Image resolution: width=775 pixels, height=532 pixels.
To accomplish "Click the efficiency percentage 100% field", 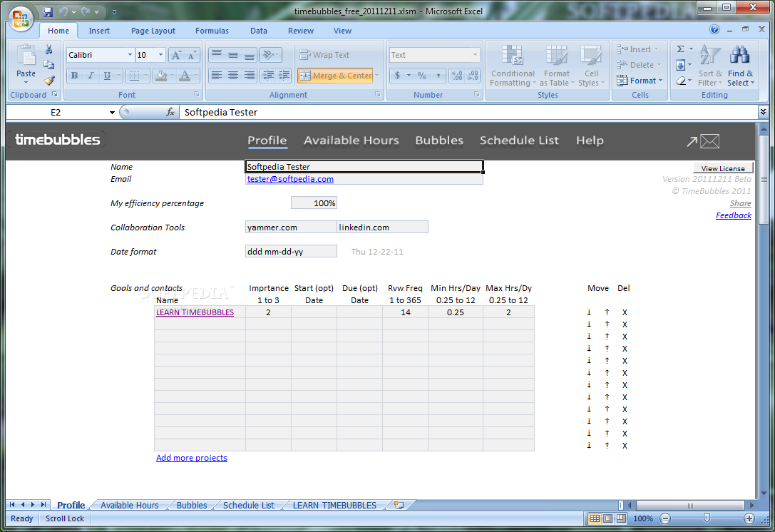I will pyautogui.click(x=314, y=203).
